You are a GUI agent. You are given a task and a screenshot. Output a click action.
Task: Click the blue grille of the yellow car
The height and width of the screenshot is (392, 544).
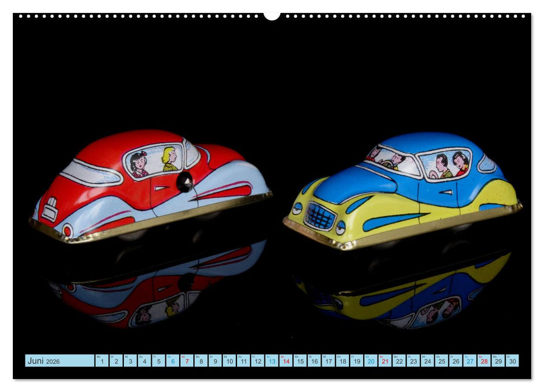319,216
